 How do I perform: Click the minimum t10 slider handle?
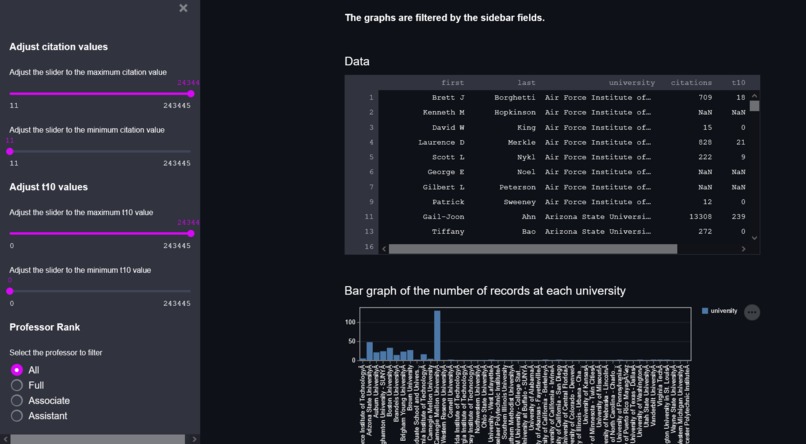pos(10,291)
